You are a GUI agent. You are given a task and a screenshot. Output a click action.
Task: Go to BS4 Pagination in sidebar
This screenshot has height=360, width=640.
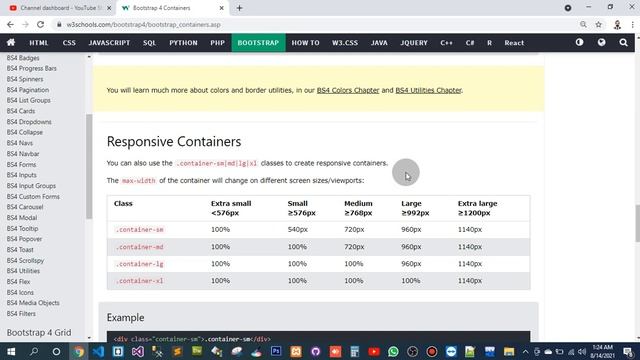pos(28,90)
